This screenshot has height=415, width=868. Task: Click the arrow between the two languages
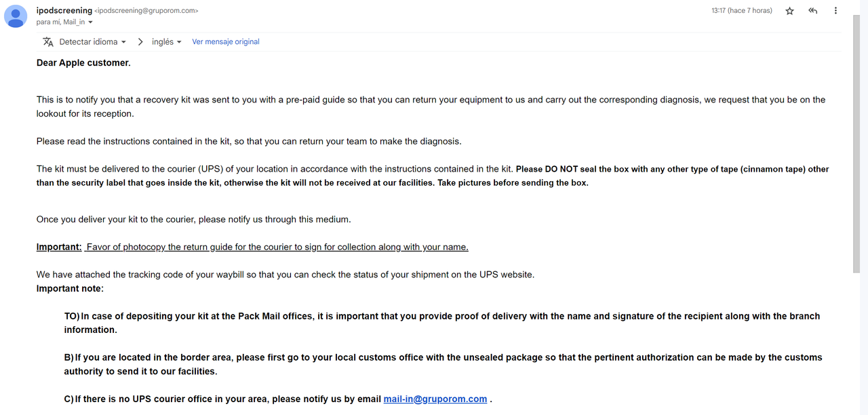click(x=140, y=42)
